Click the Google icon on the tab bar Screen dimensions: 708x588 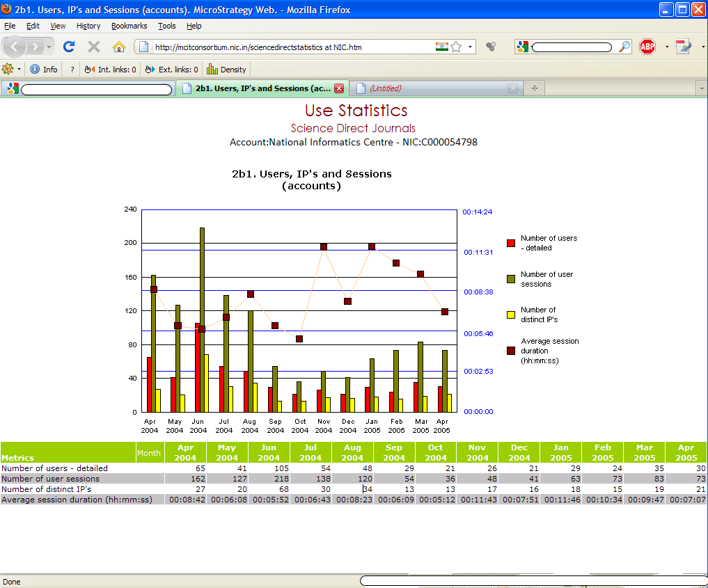click(x=13, y=88)
